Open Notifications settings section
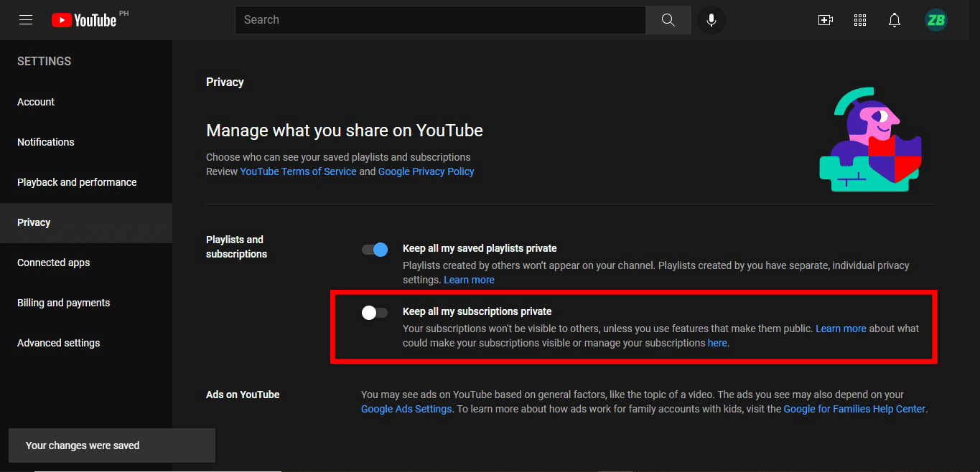The width and height of the screenshot is (980, 472). pyautogui.click(x=86, y=142)
